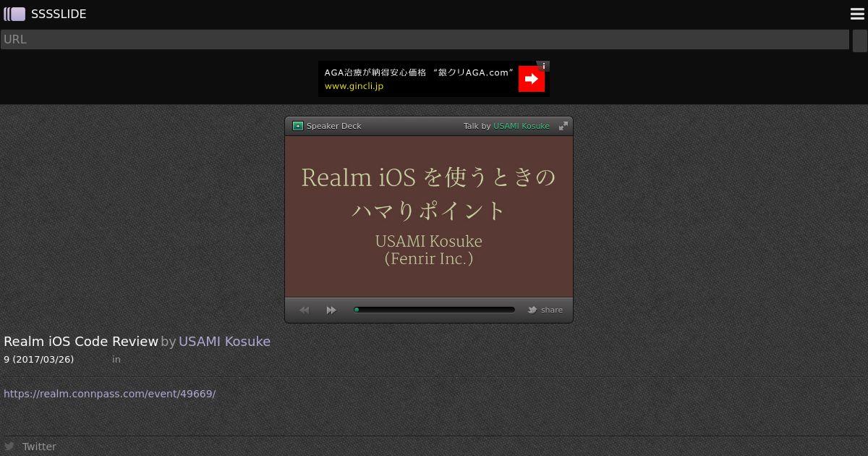The height and width of the screenshot is (456, 868).
Task: Click the slide title image
Action: coord(429,216)
